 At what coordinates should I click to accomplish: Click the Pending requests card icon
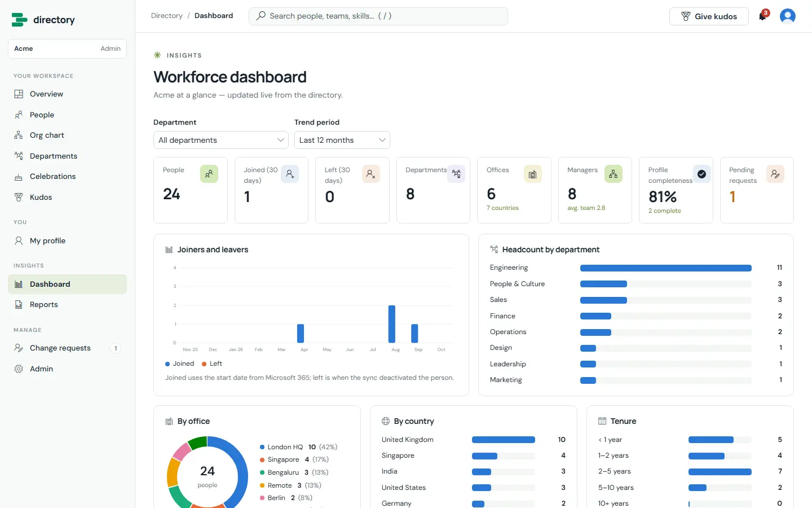[x=775, y=174]
